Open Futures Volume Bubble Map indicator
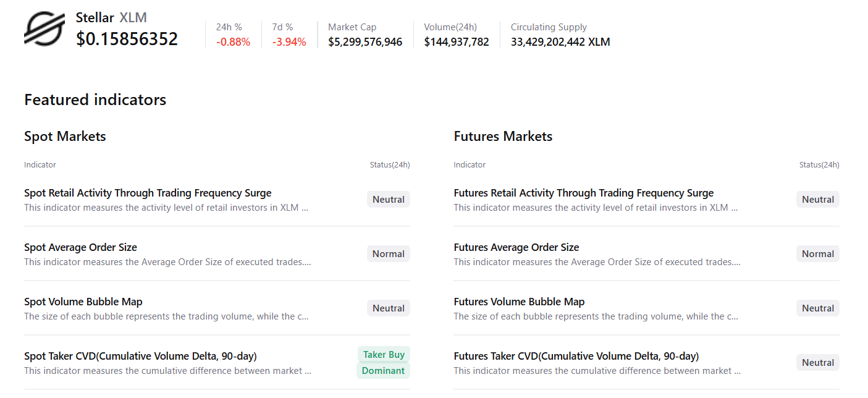The height and width of the screenshot is (398, 868). pyautogui.click(x=519, y=302)
